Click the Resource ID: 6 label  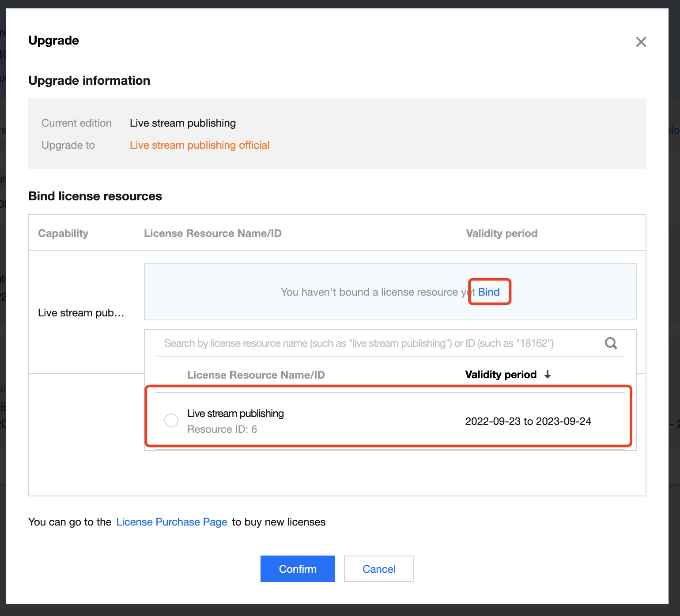pyautogui.click(x=222, y=429)
